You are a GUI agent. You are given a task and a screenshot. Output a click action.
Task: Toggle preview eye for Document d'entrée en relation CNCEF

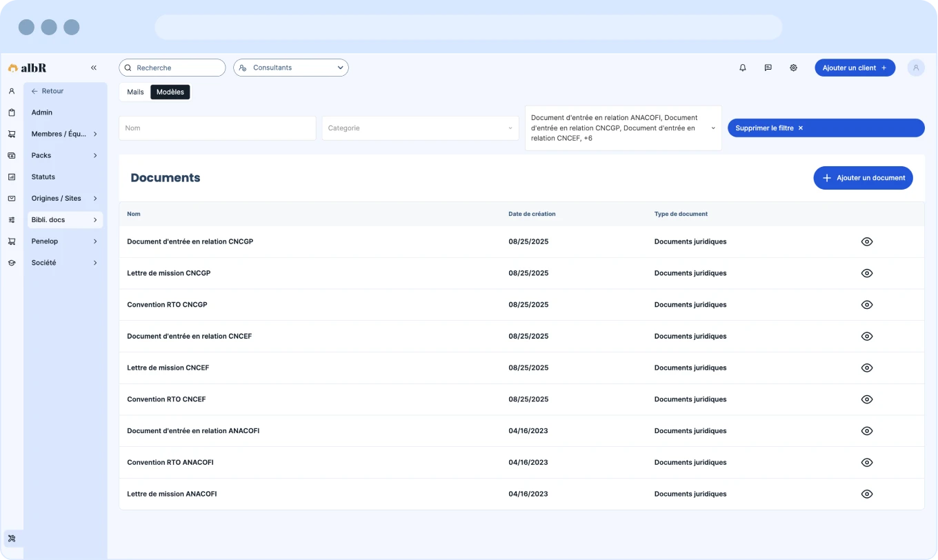867,337
